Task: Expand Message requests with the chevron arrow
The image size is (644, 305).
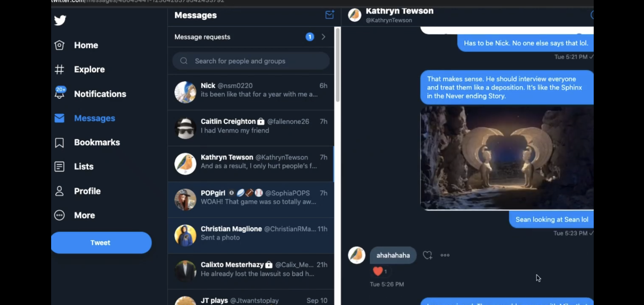Action: (x=323, y=37)
